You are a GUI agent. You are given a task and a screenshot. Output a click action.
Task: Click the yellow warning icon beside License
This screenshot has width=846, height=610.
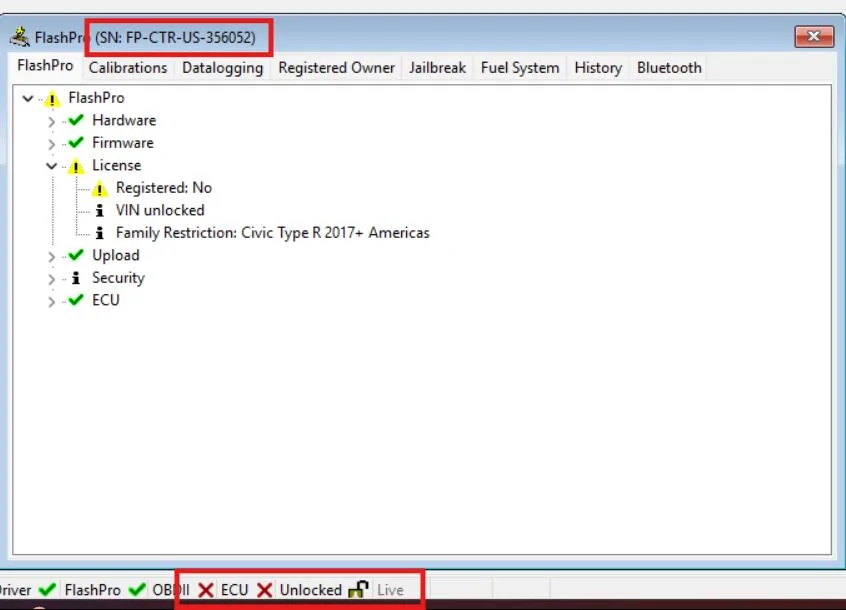pyautogui.click(x=76, y=166)
